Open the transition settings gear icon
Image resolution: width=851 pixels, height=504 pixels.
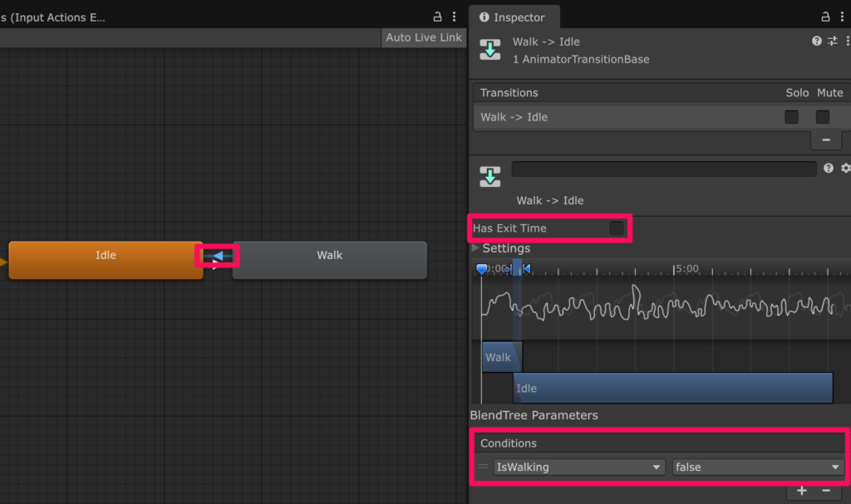(845, 169)
